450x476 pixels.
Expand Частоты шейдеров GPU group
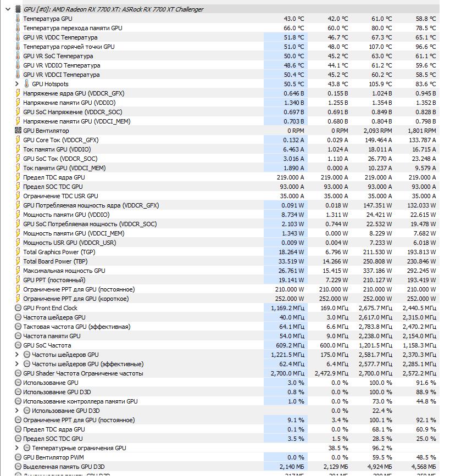pyautogui.click(x=17, y=355)
